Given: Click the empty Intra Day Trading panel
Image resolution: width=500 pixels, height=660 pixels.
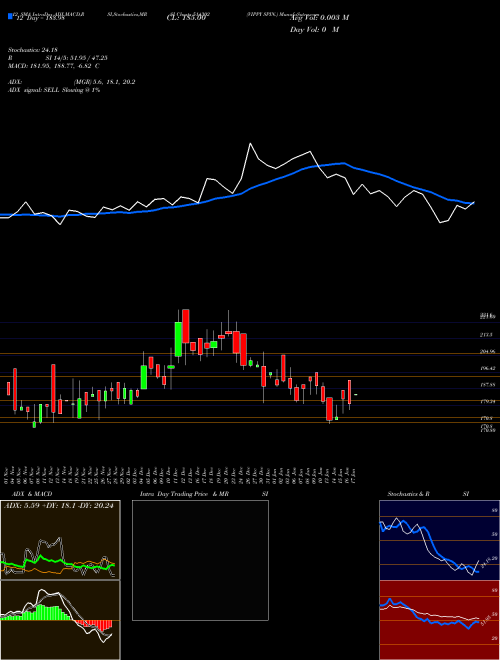Looking at the screenshot, I should coord(200,560).
